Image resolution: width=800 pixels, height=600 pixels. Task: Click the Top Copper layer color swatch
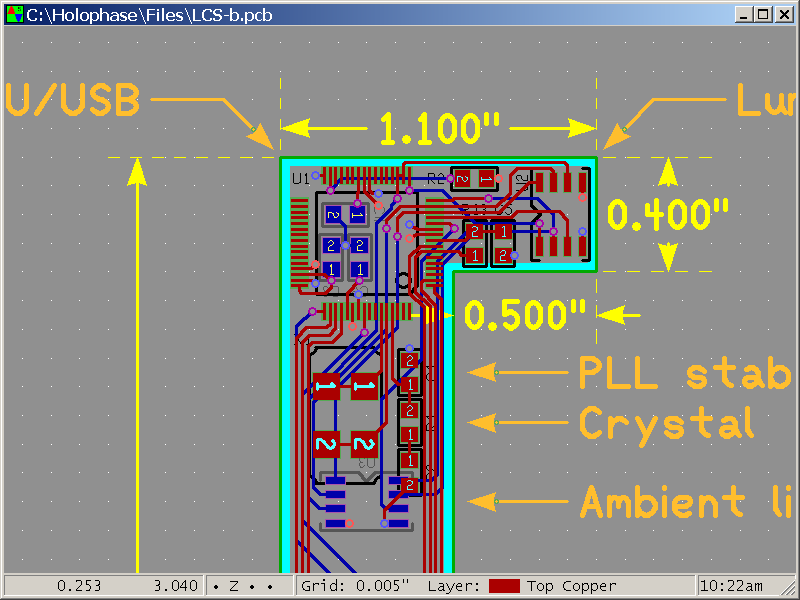[504, 586]
